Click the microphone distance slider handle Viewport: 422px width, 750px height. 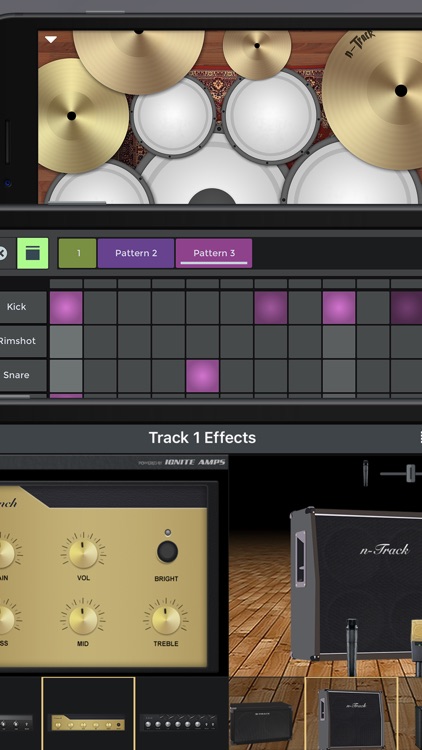coord(411,473)
